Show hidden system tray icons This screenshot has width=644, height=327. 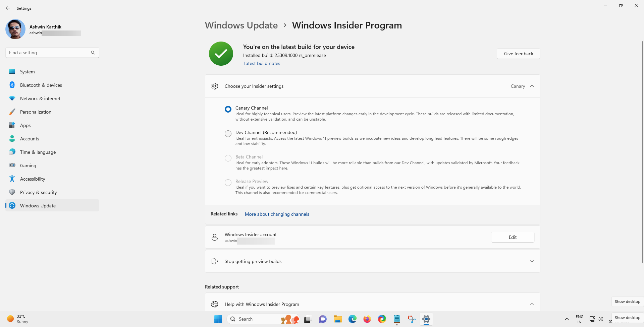(x=567, y=319)
